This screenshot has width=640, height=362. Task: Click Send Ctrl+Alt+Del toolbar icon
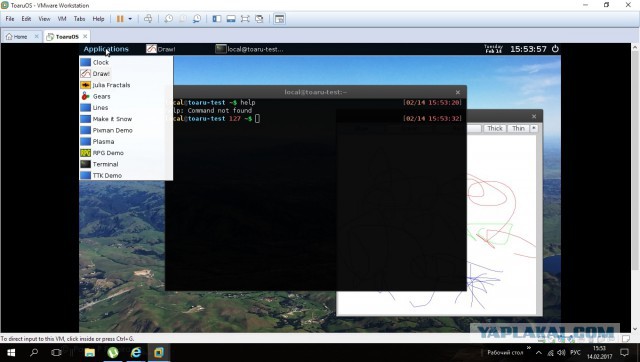click(x=148, y=19)
